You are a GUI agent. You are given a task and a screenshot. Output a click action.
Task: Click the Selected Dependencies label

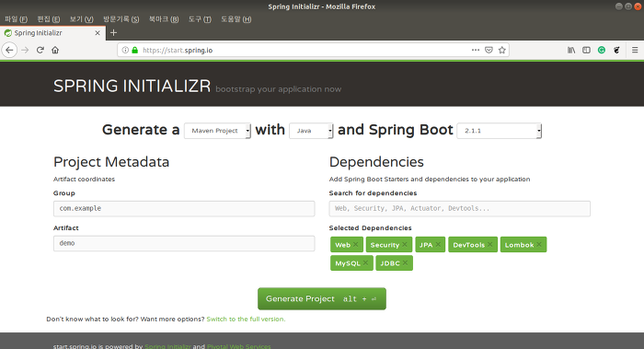[370, 227]
